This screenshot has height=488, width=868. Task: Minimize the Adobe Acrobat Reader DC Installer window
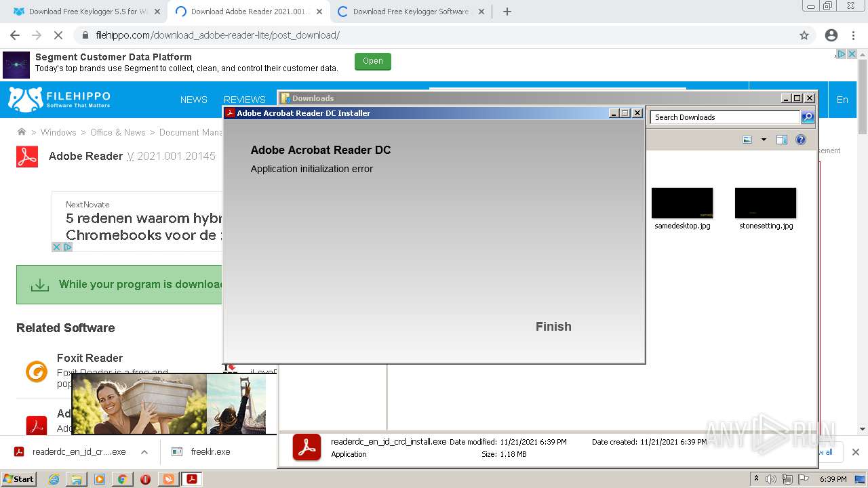pos(614,113)
